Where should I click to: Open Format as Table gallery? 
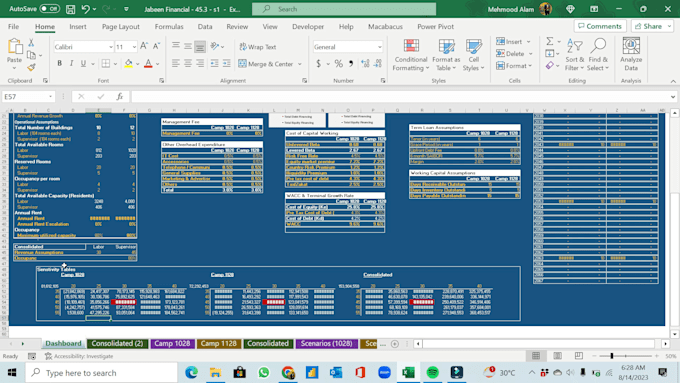[446, 55]
